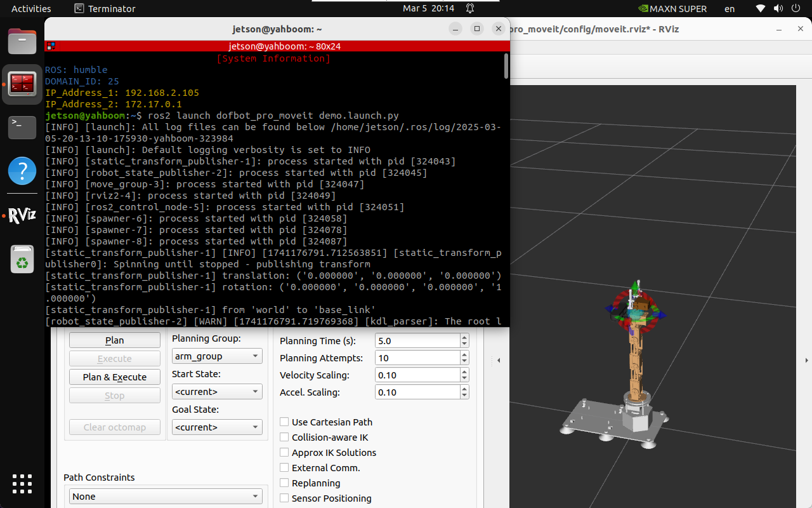Switch to RViz via its dock icon

[22, 216]
